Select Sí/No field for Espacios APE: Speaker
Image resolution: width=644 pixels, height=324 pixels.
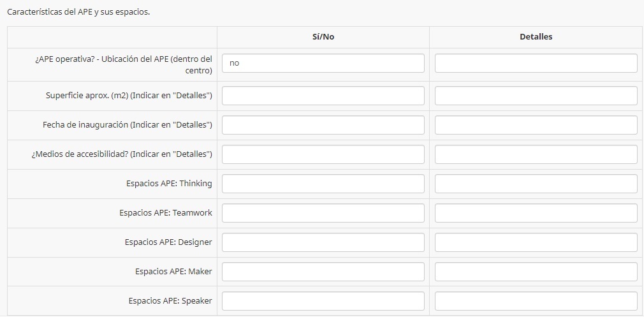coord(323,301)
